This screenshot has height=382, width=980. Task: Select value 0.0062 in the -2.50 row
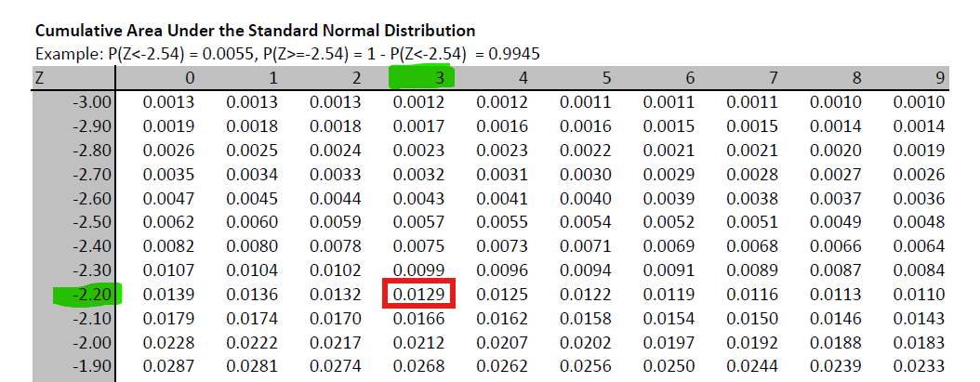click(x=168, y=222)
